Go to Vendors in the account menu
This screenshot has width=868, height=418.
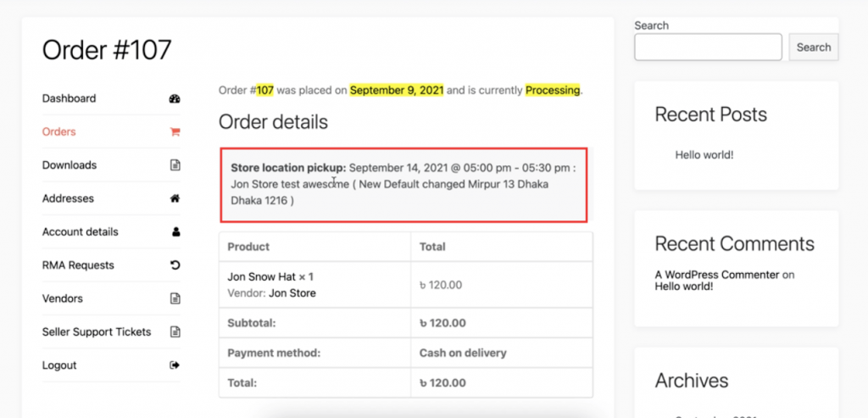(63, 298)
